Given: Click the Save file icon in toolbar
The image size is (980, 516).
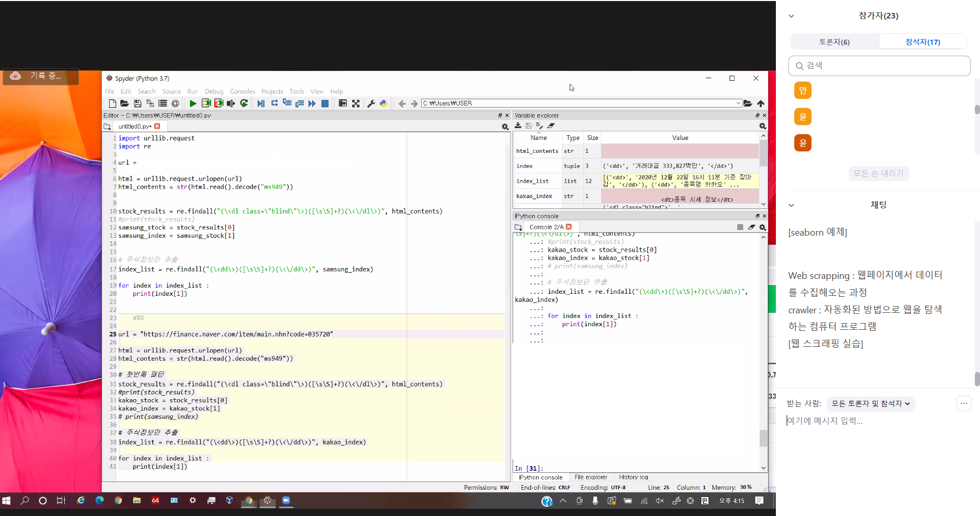Looking at the screenshot, I should coord(137,103).
